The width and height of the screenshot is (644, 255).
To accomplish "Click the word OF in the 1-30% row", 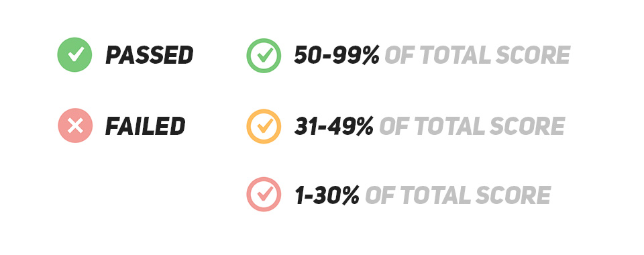I will coord(380,195).
